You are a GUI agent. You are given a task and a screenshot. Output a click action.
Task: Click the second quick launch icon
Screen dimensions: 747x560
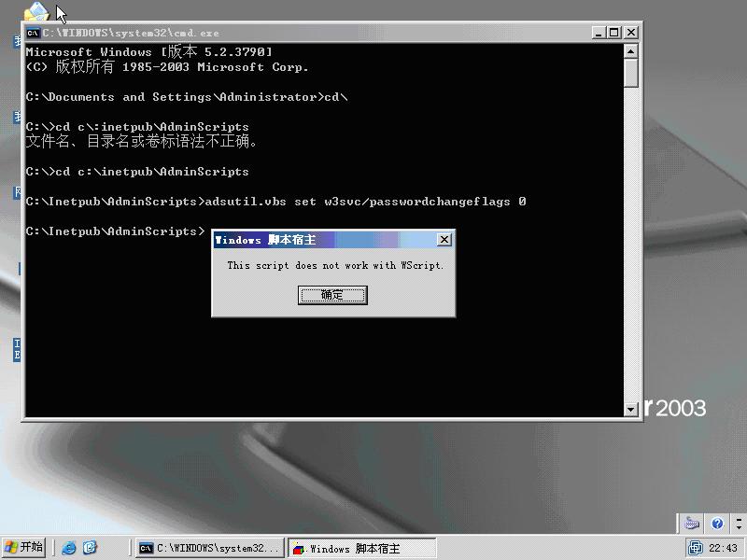tap(90, 548)
